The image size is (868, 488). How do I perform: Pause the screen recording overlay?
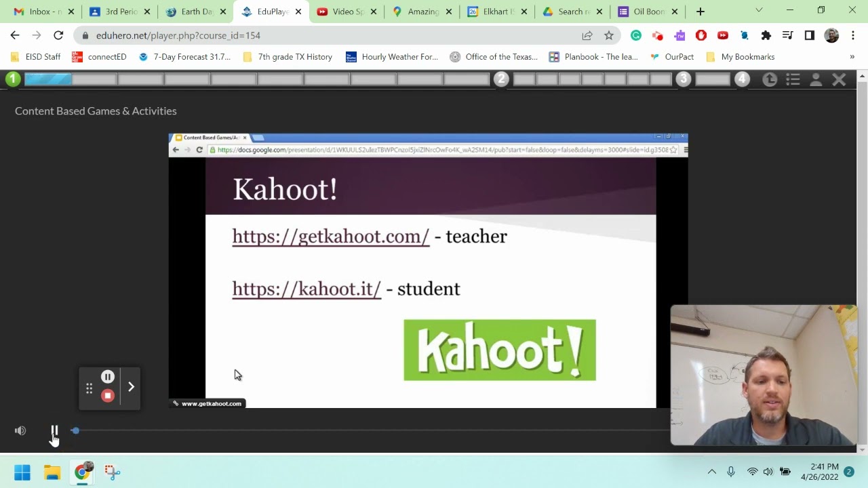108,377
